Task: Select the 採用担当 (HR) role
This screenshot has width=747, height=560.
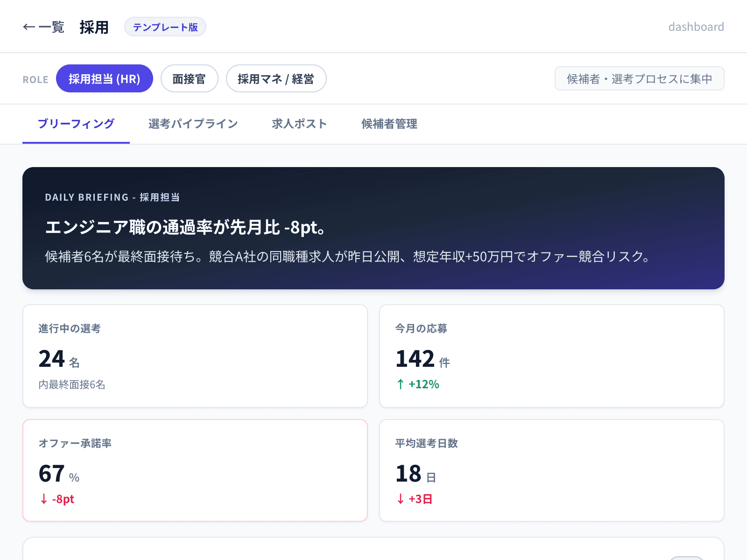Action: pos(105,78)
